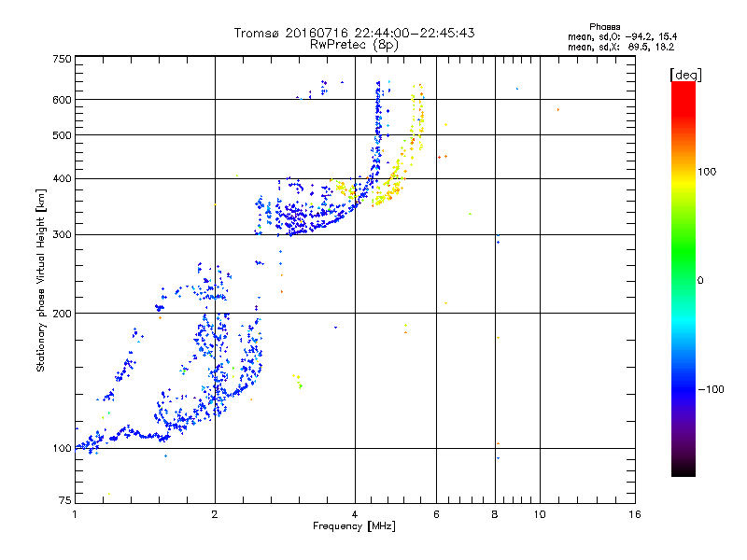This screenshot has height=560, width=747.
Task: Click the x-axis tick label '1'
Action: 75,514
